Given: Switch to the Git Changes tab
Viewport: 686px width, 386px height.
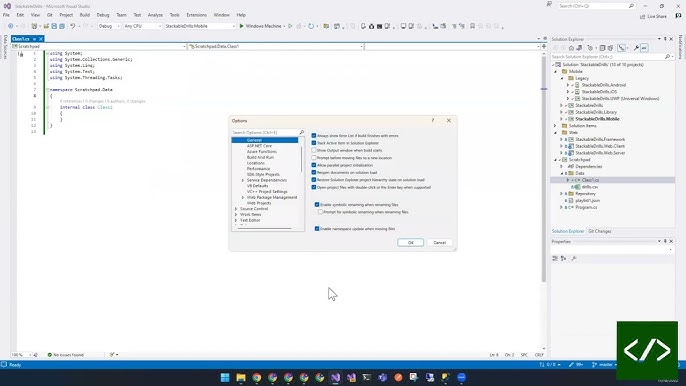Looking at the screenshot, I should [x=599, y=231].
